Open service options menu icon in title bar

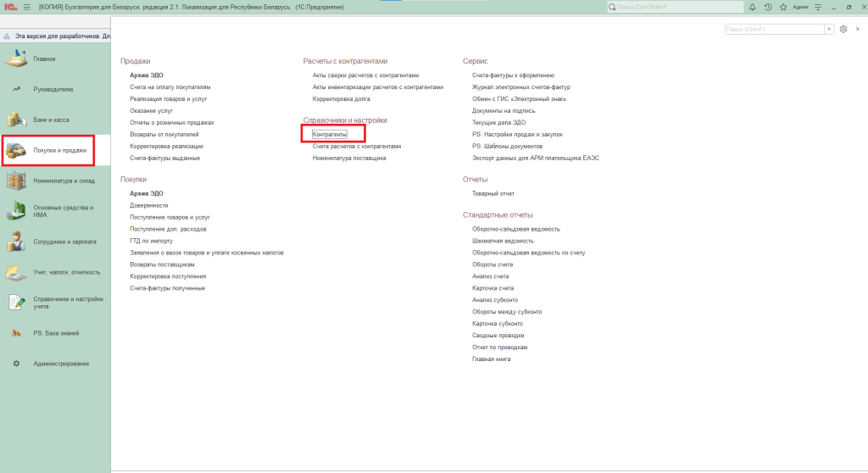click(817, 7)
